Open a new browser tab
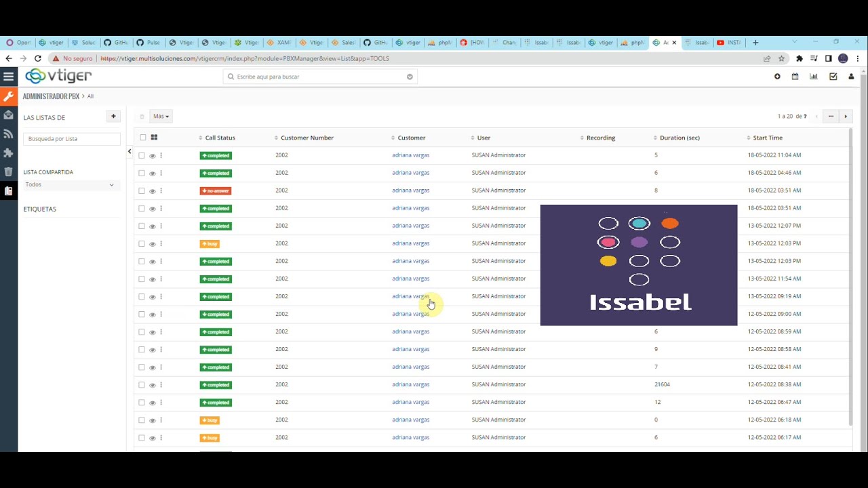 [x=755, y=43]
